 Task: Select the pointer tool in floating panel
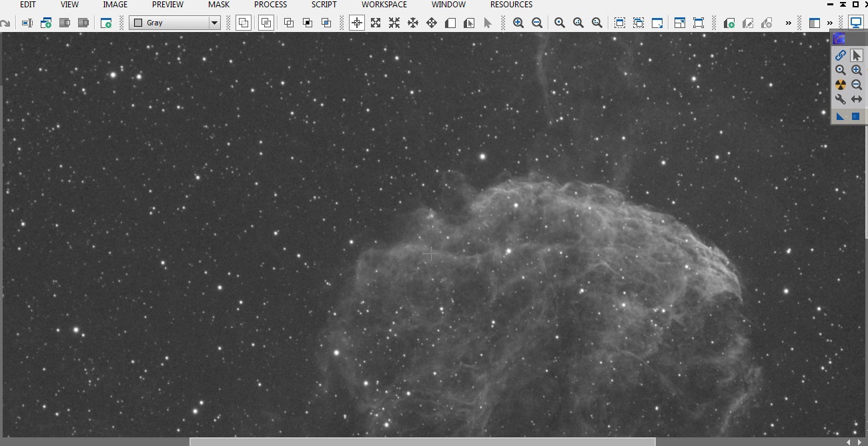click(857, 55)
